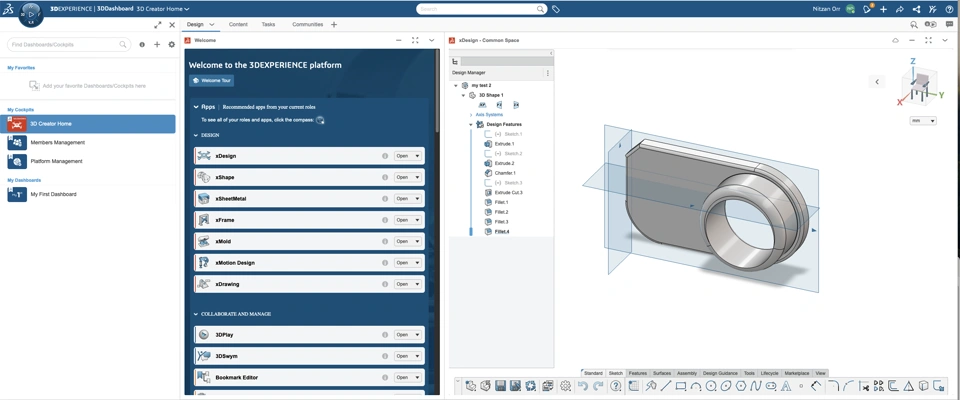
Task: Open the Marketplace toolbar tab
Action: pos(797,373)
